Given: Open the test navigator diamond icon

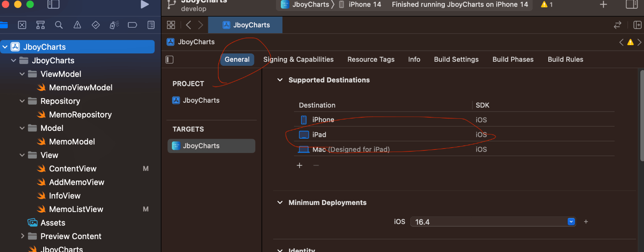Looking at the screenshot, I should pos(96,25).
